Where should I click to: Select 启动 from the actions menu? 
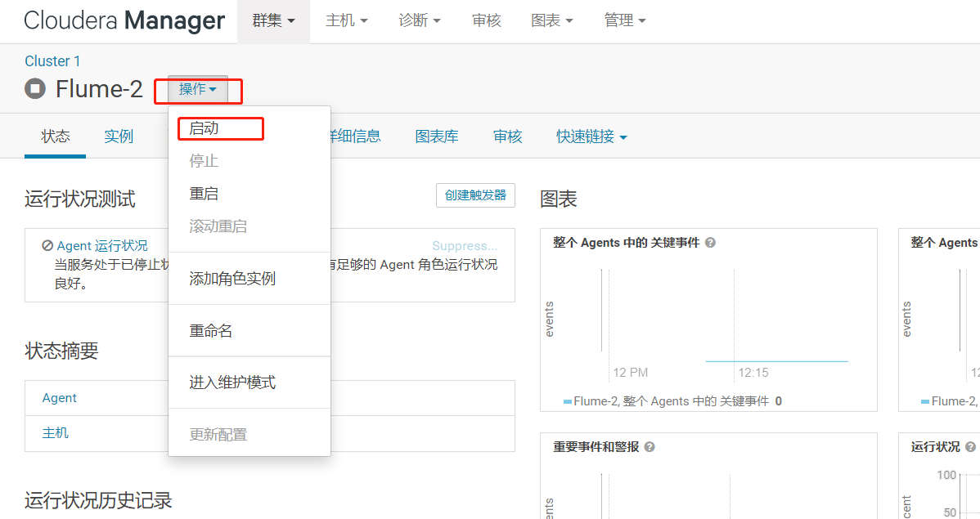click(249, 128)
